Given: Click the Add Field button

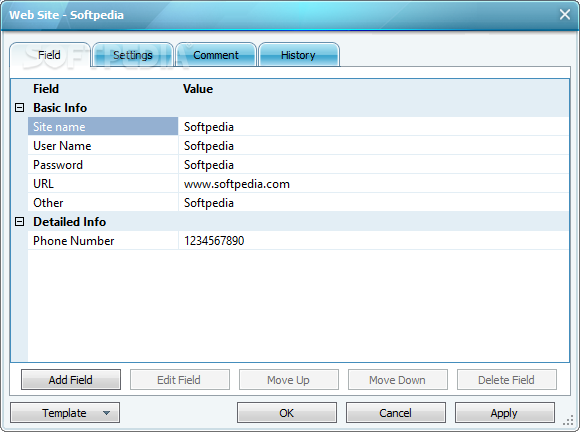Looking at the screenshot, I should tap(71, 380).
